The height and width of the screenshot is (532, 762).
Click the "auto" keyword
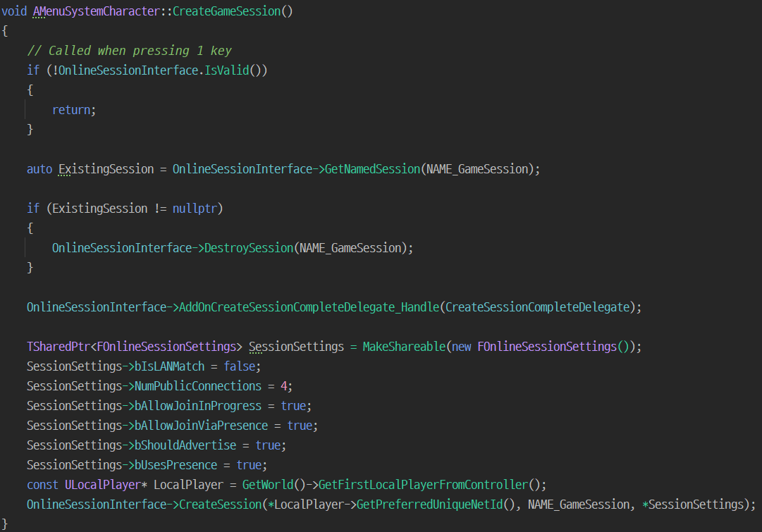39,169
